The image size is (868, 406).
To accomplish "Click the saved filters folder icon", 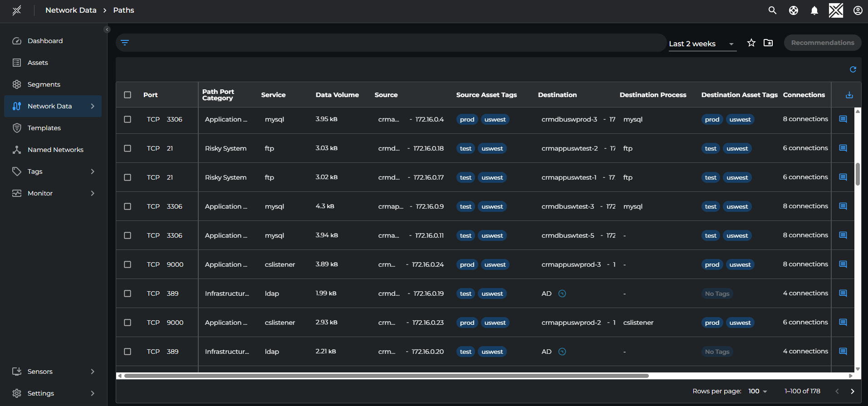I will coord(768,43).
